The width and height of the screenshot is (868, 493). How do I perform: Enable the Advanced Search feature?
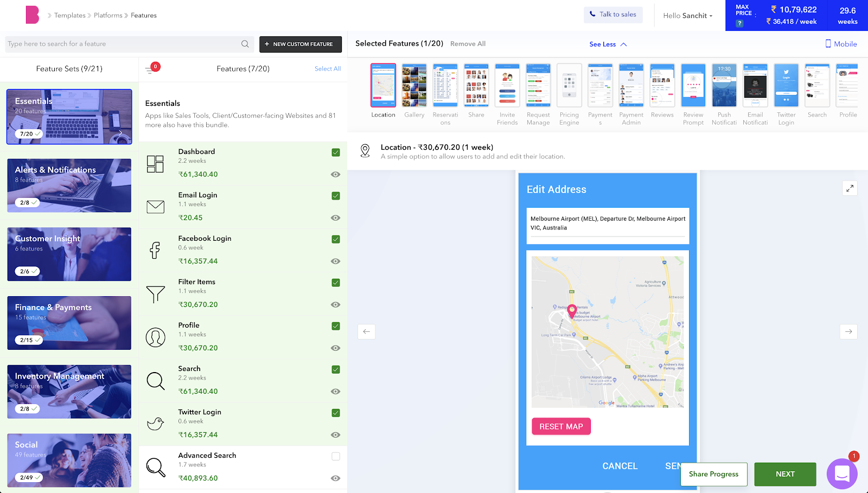click(335, 456)
